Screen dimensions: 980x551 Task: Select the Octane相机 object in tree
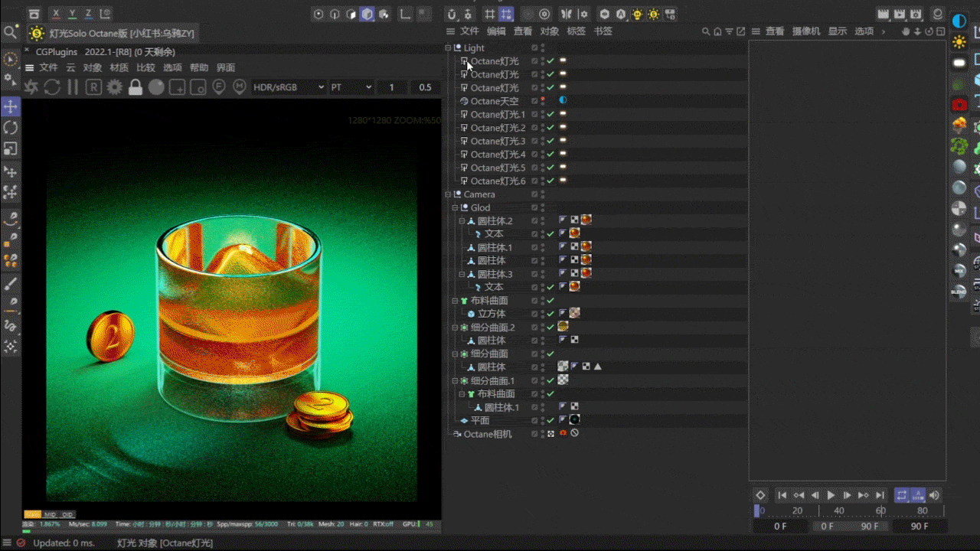[x=487, y=434]
